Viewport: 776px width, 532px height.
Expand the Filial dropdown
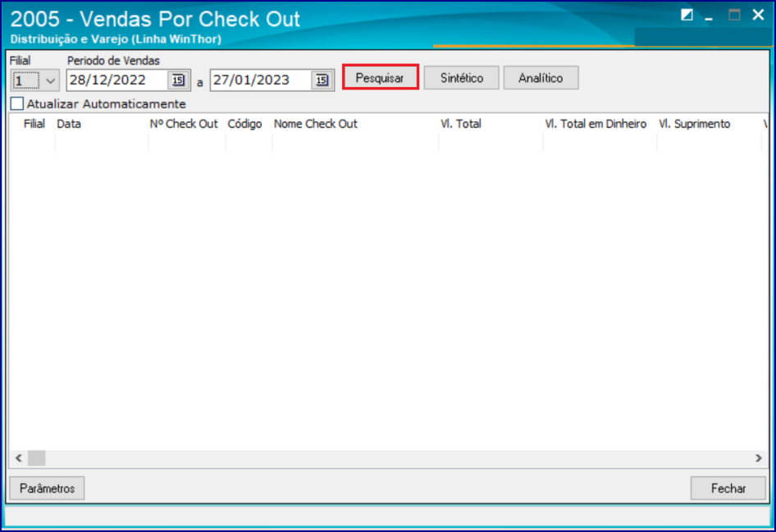pos(50,80)
